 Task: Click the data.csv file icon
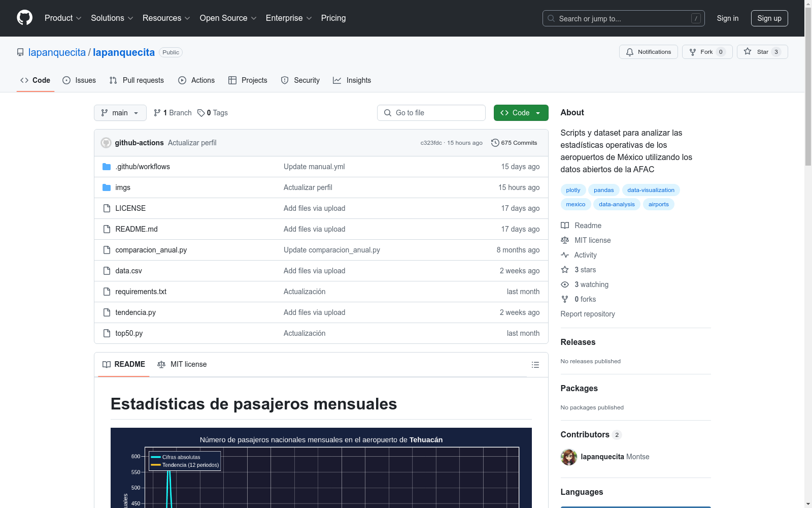click(107, 271)
